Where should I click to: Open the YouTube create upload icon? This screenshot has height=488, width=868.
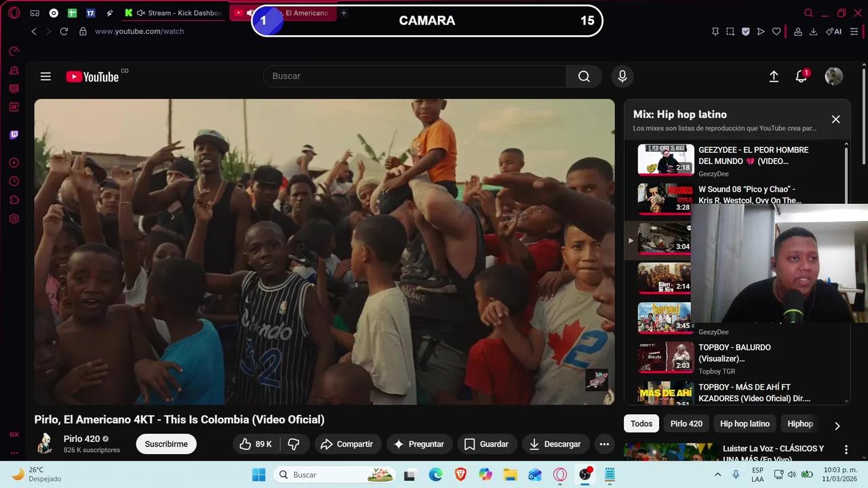click(774, 77)
